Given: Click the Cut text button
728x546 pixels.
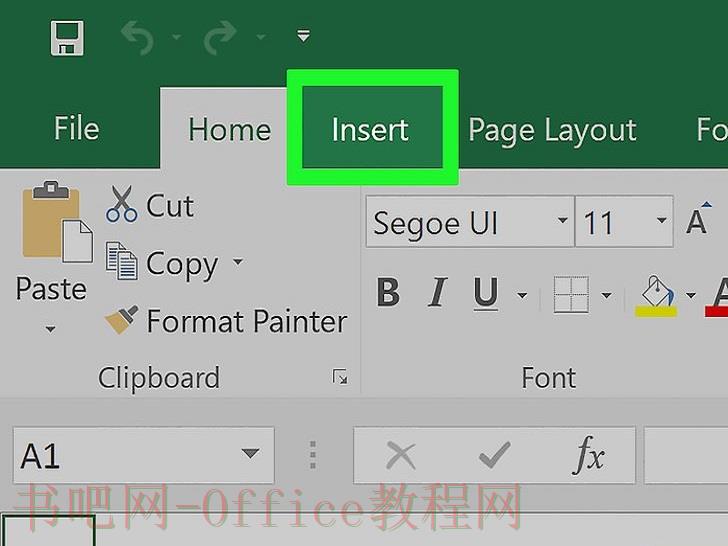Looking at the screenshot, I should pos(170,206).
